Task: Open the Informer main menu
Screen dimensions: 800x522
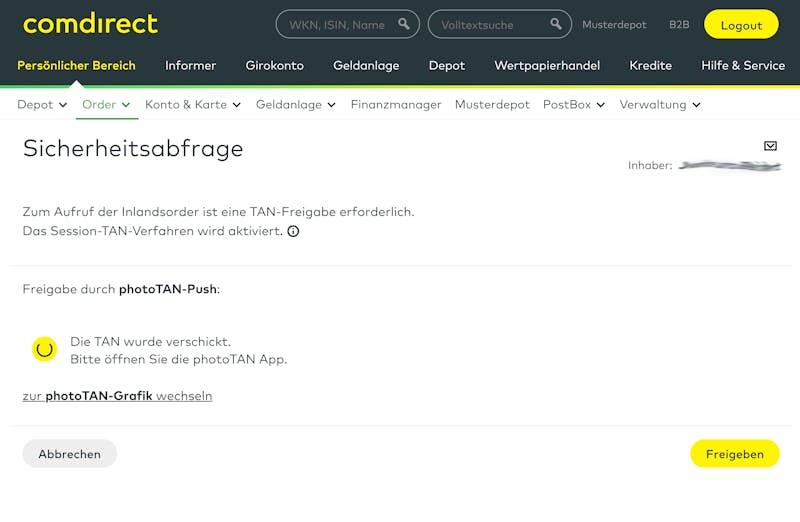Action: [x=190, y=65]
